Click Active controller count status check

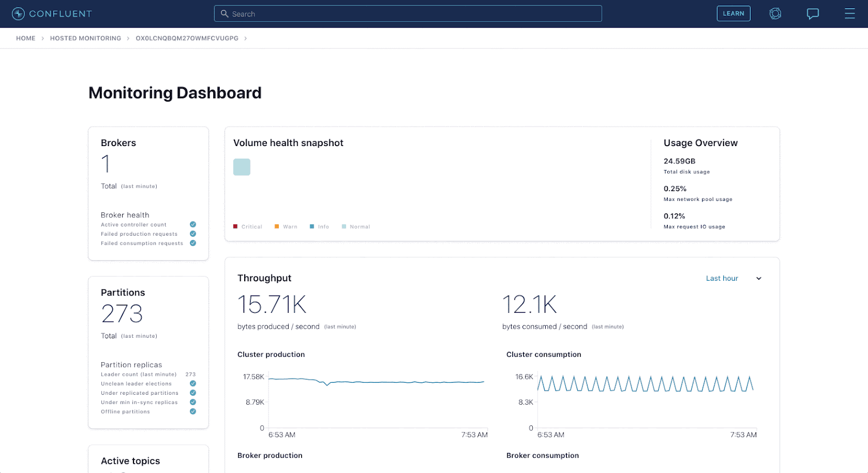click(193, 224)
